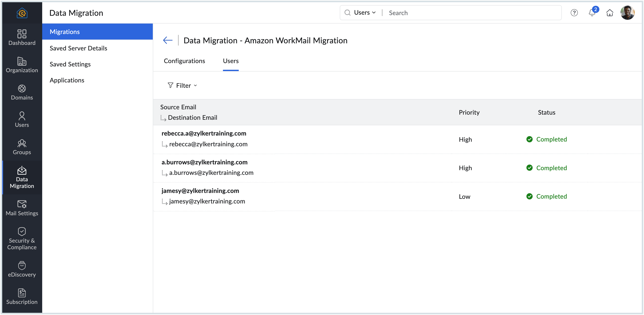The image size is (644, 315).
Task: Open the Domains sidebar icon
Action: [x=22, y=92]
